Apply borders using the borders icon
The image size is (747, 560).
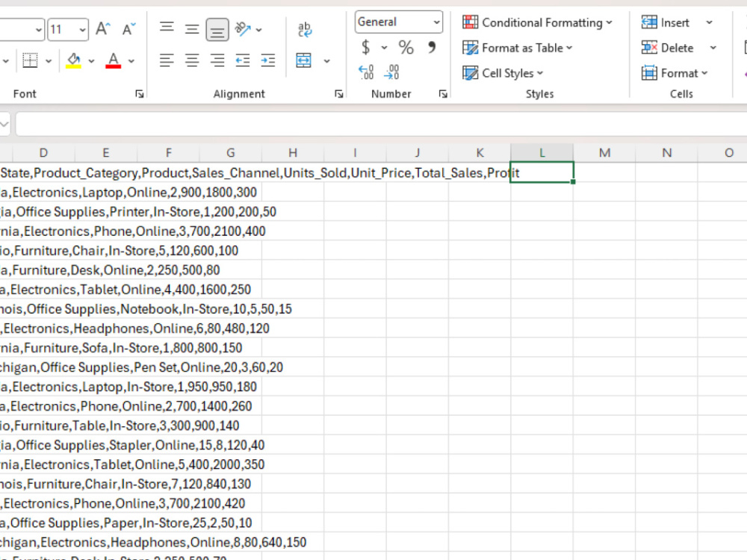30,60
